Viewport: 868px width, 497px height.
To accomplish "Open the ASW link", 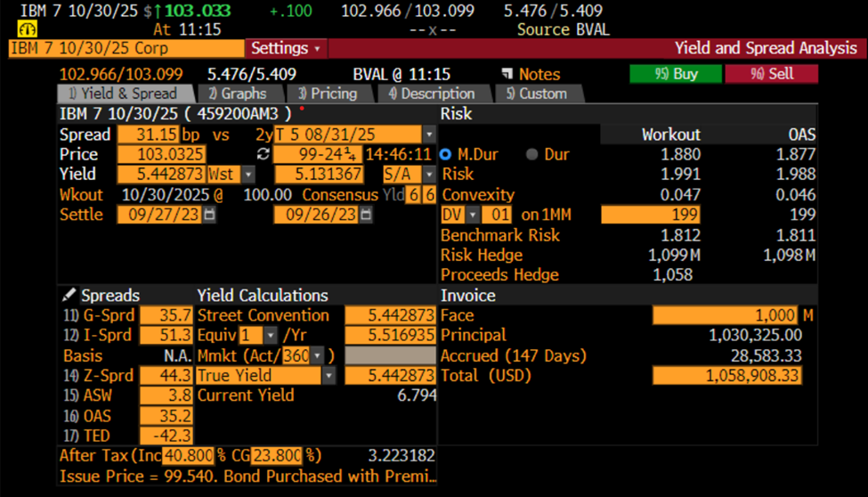I will [87, 395].
